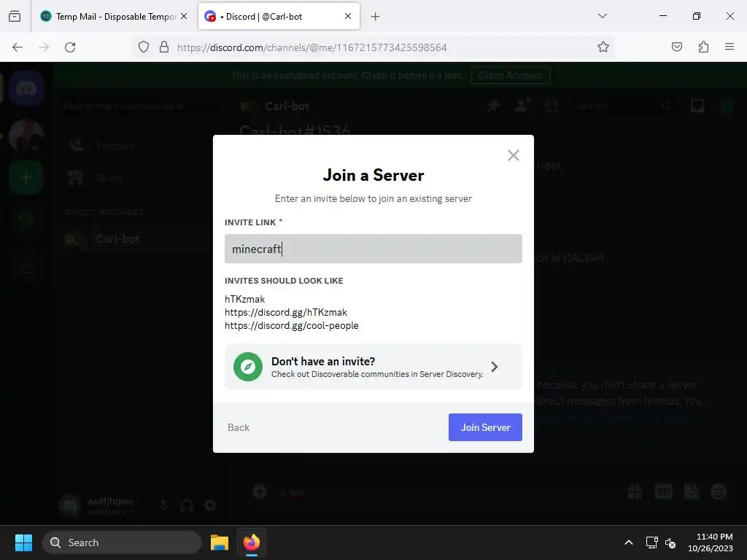Go back to previous page
The width and height of the screenshot is (747, 560).
click(18, 47)
